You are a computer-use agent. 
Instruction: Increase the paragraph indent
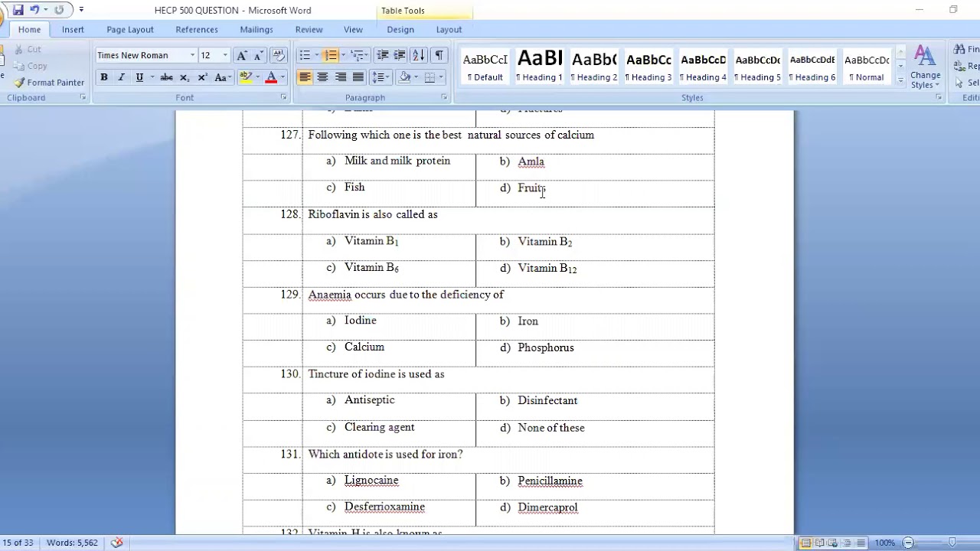[x=400, y=55]
